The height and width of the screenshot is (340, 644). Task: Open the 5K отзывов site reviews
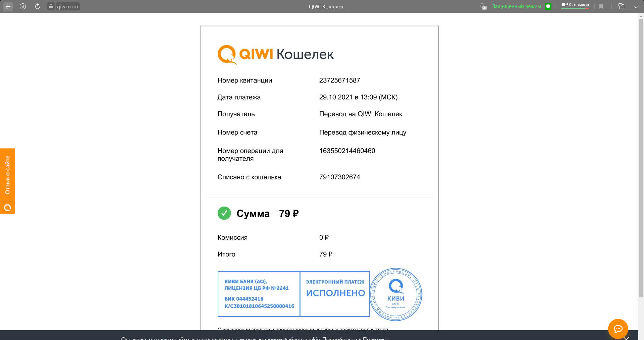pos(575,5)
